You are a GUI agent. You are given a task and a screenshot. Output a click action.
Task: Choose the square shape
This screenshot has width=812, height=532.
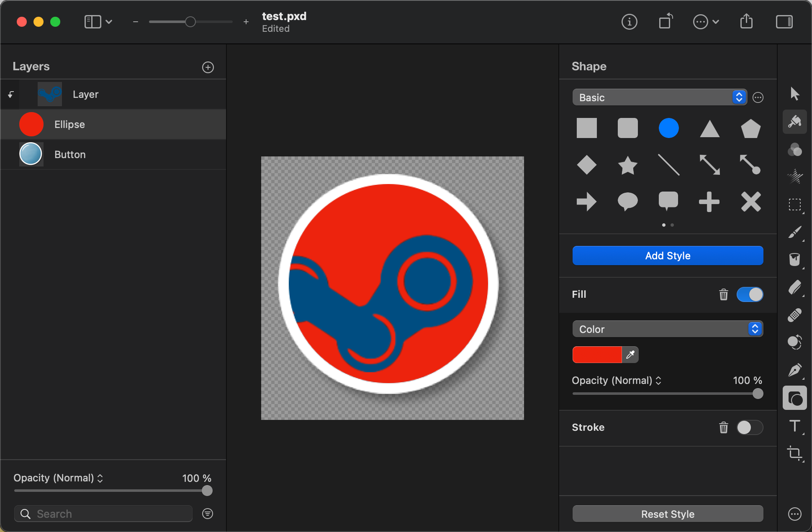587,128
